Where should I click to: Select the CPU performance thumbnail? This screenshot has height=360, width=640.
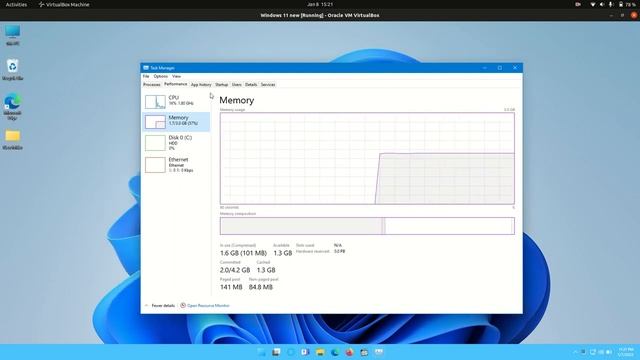pos(155,102)
